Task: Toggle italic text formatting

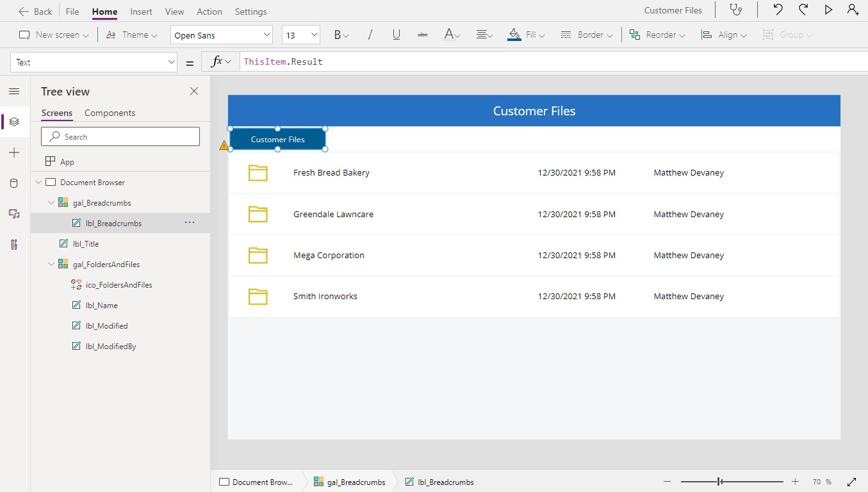Action: click(370, 35)
